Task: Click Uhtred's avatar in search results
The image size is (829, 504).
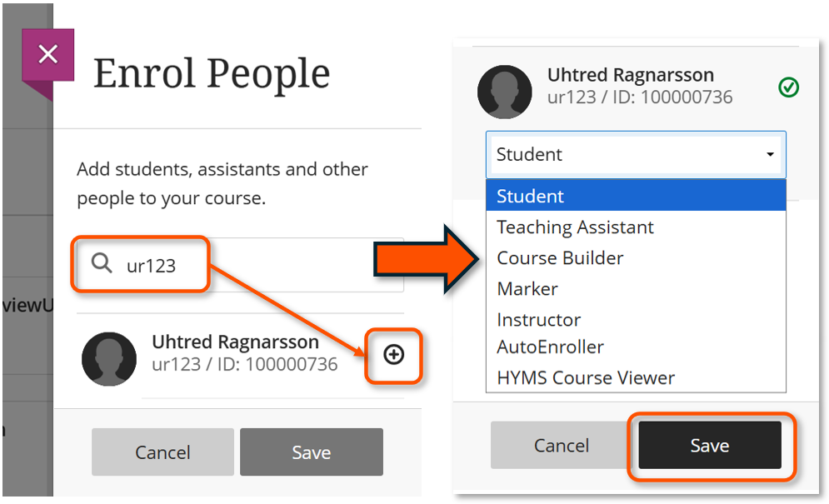Action: pos(109,359)
